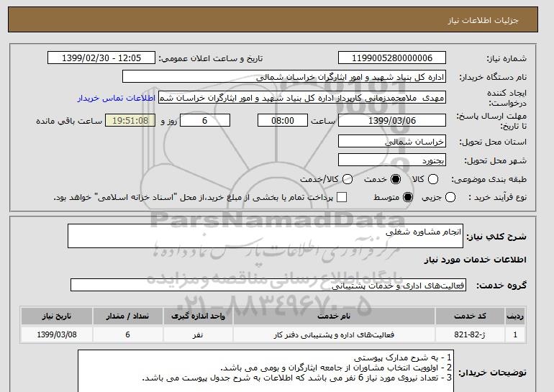Click the general description field انجام مشاوره شغلی
The image size is (554, 392).
coord(265,236)
